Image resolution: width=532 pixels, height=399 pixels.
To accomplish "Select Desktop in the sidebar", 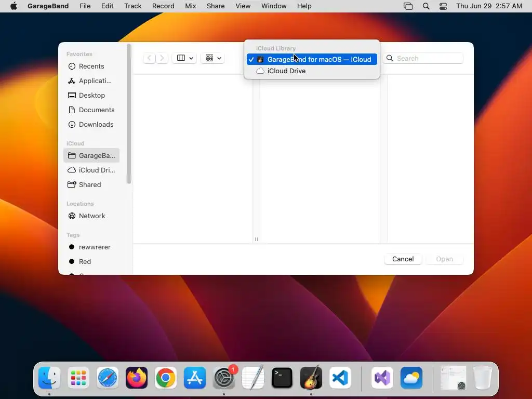I will [x=91, y=96].
